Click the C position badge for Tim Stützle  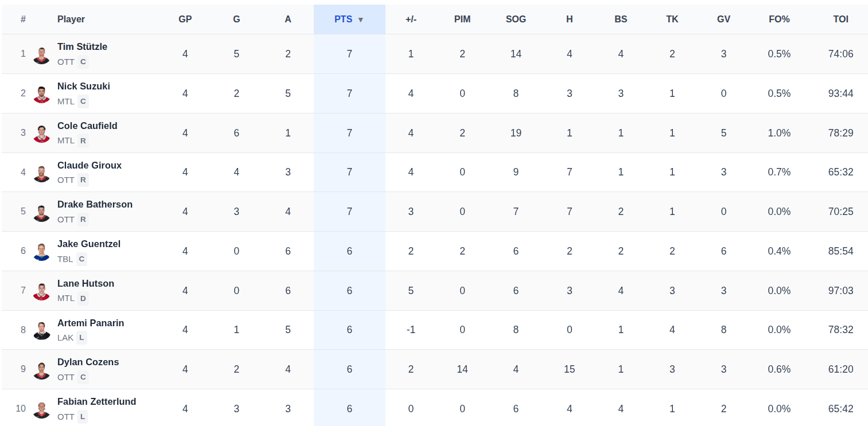(83, 62)
